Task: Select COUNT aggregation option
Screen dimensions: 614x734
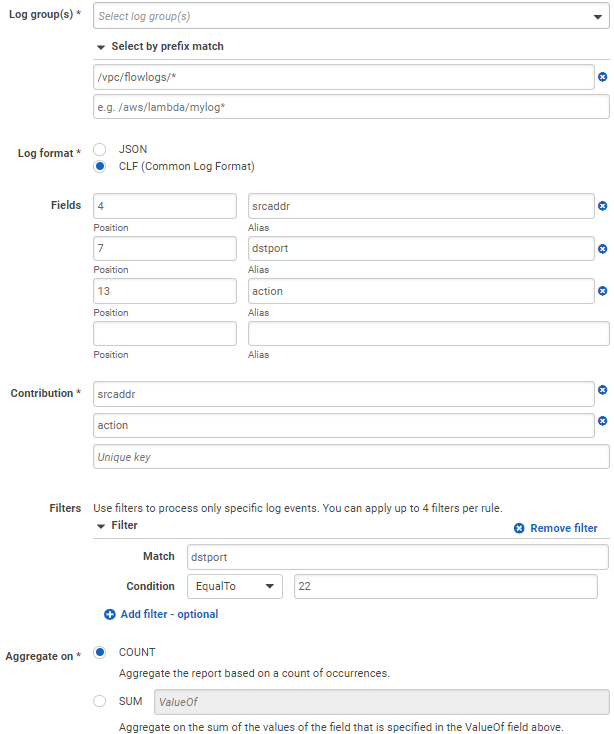Action: coord(100,652)
